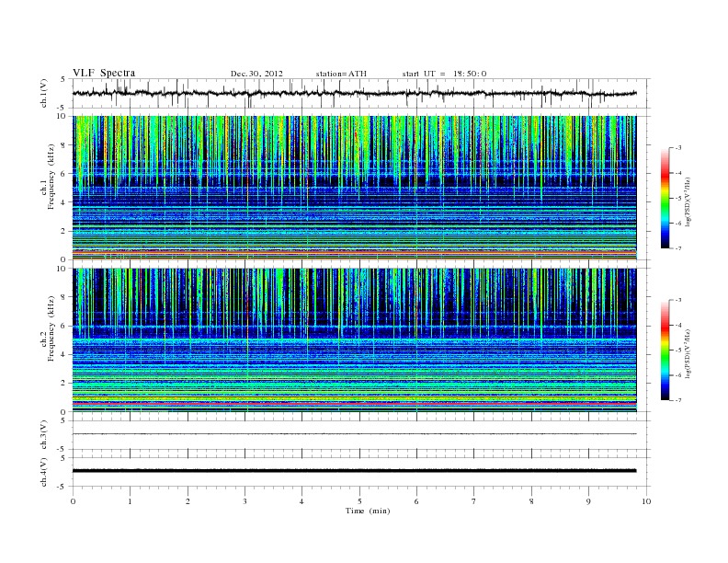
Task: Click the ch.1 spectrogram color scale bar
Action: (x=665, y=199)
